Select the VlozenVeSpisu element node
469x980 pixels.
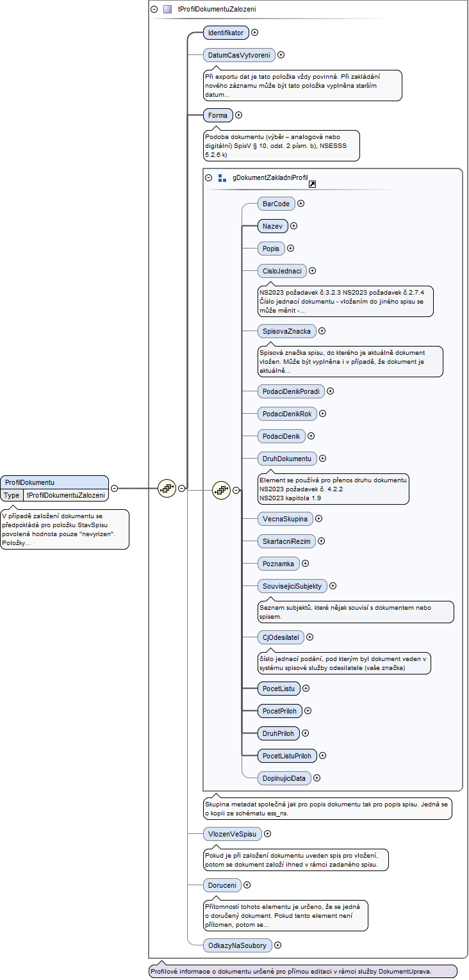click(x=232, y=834)
